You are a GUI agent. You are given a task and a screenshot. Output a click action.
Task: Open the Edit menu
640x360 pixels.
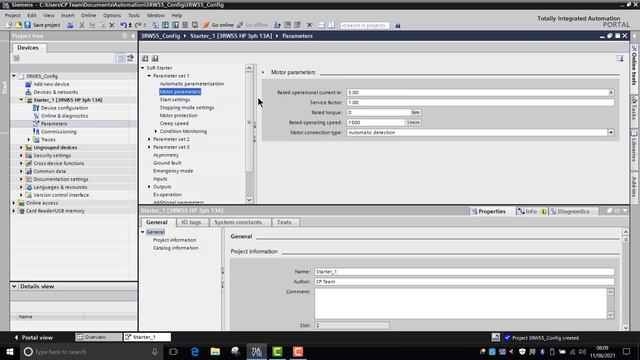[x=32, y=15]
